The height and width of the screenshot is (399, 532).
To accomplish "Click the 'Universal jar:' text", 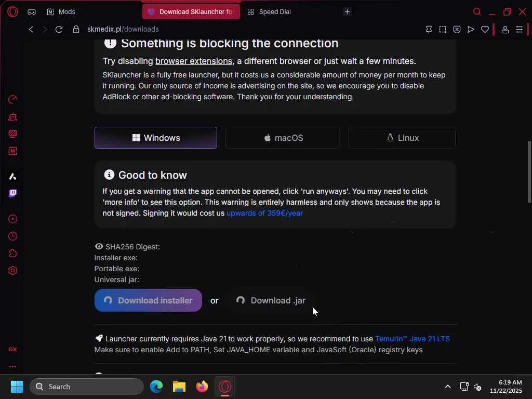I will click(117, 280).
